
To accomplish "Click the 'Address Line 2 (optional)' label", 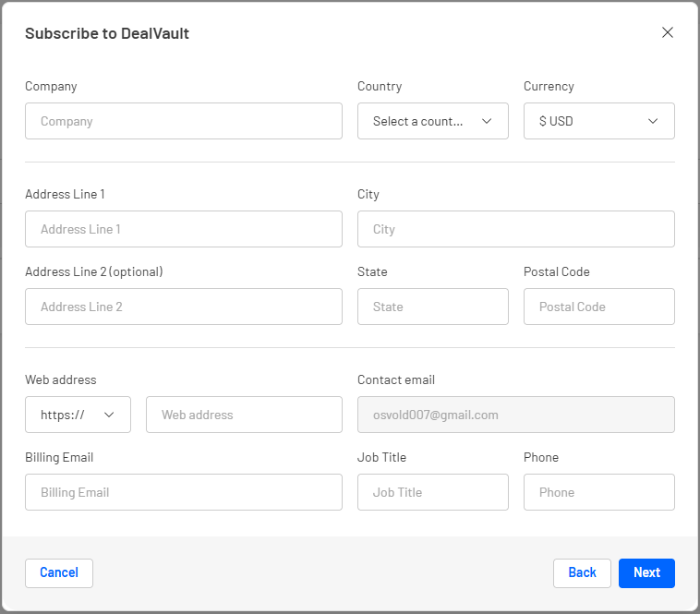I will pos(94,271).
